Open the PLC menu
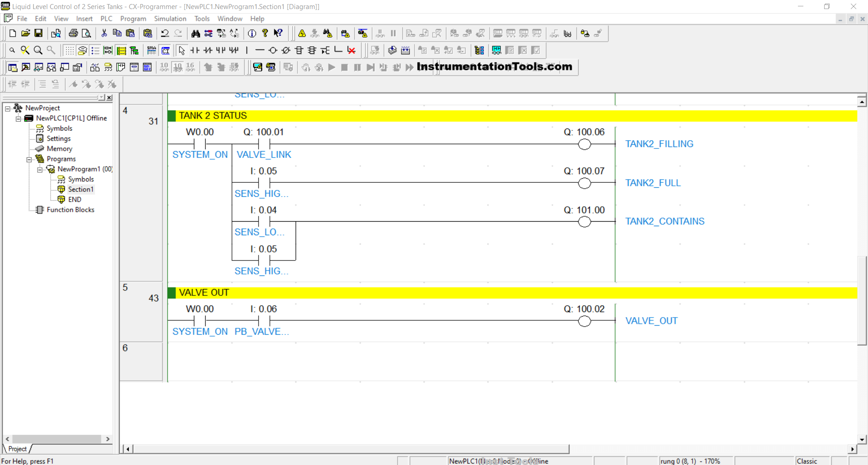Image resolution: width=868 pixels, height=465 pixels. (x=106, y=19)
